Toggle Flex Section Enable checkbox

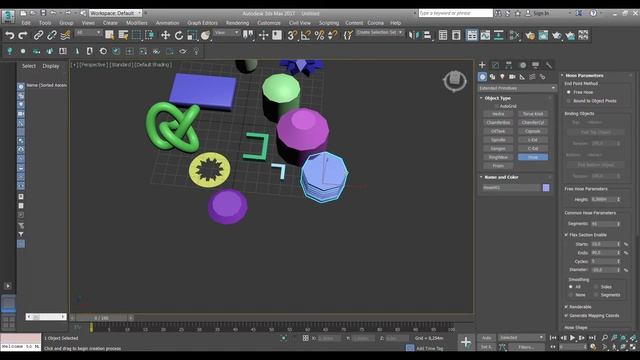[567, 235]
